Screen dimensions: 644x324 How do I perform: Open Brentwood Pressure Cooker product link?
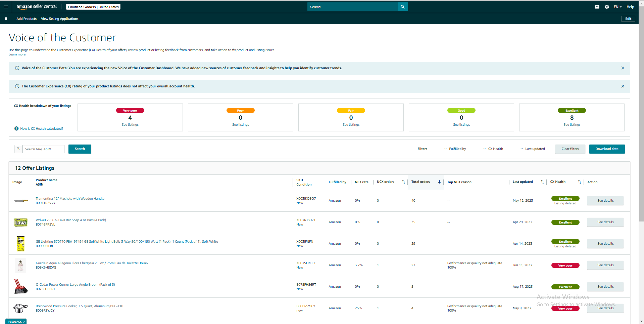click(80, 306)
